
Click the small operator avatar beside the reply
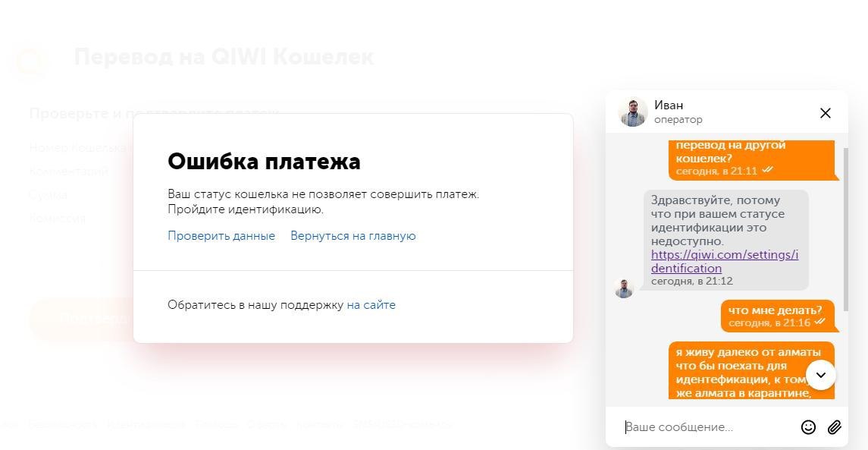624,288
